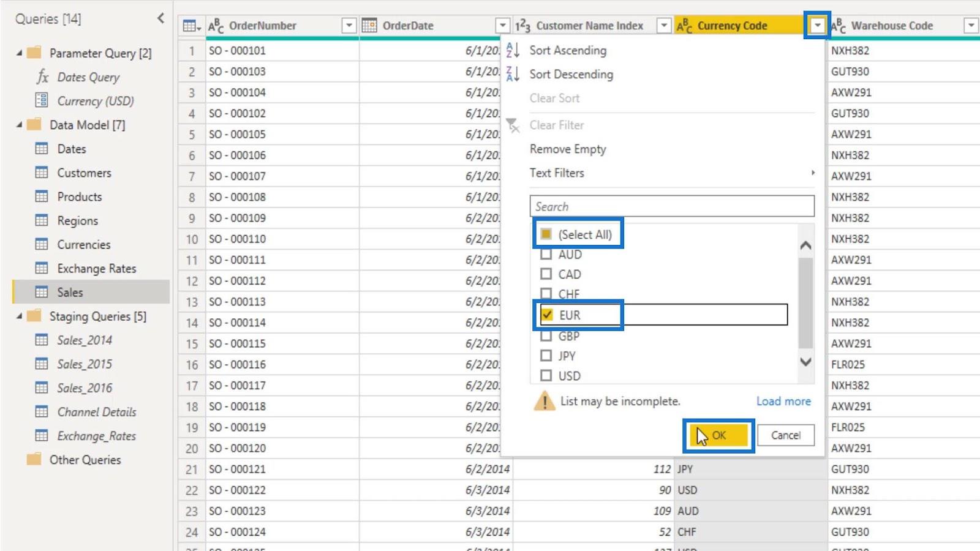Click the OrderDate calendar type icon
980x551 pixels.
[369, 26]
